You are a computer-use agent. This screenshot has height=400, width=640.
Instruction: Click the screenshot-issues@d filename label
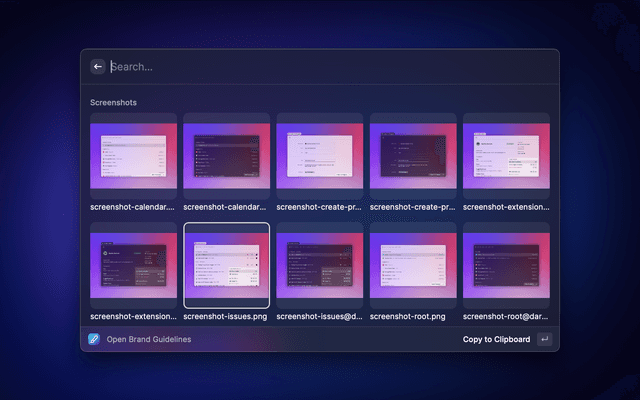tap(320, 317)
